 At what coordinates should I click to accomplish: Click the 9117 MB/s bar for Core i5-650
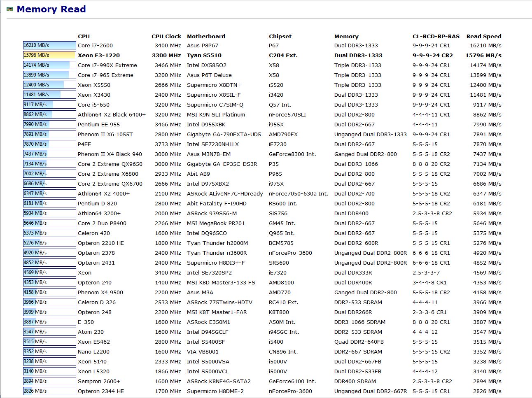[49, 105]
